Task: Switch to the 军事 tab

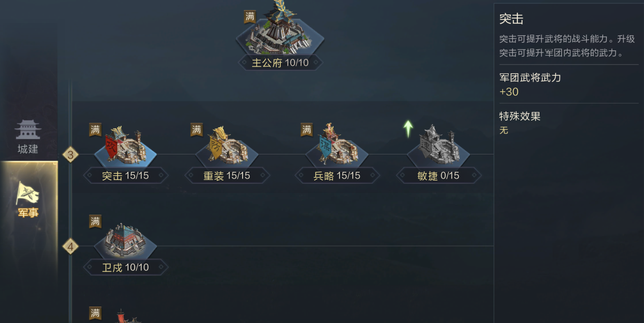Action: (28, 199)
